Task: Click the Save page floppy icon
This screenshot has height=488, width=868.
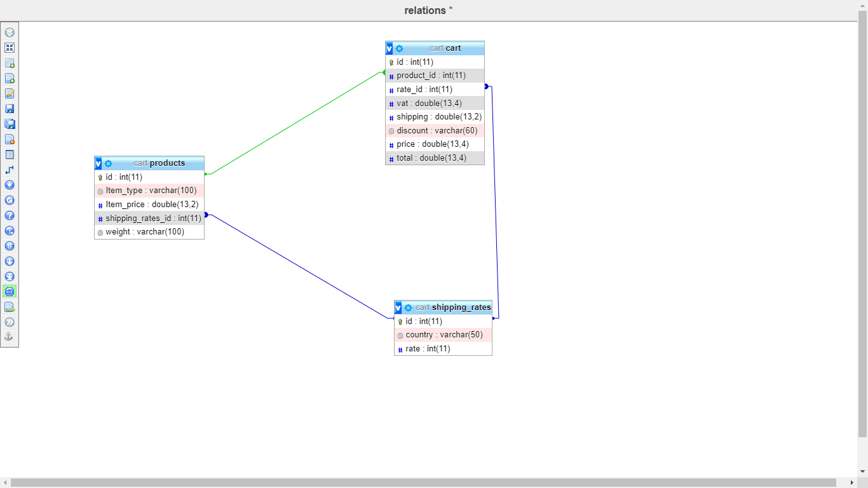Action: 10,109
